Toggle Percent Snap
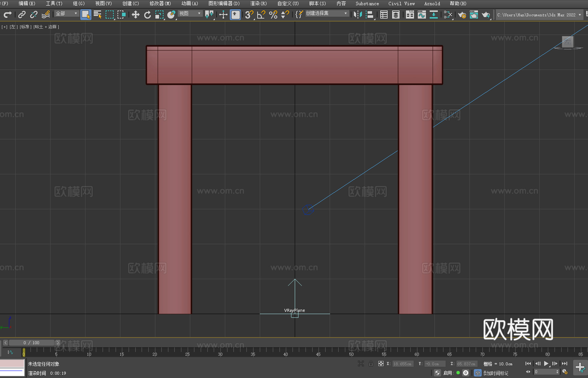Viewport: 588px width, 378px height. click(273, 14)
